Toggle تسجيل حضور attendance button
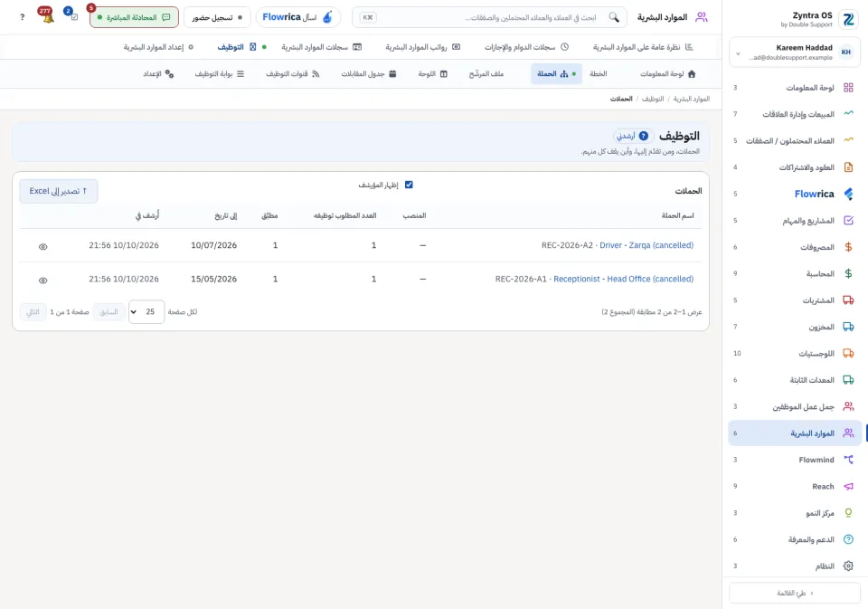Screen dimensions: 868x609 click(217, 17)
